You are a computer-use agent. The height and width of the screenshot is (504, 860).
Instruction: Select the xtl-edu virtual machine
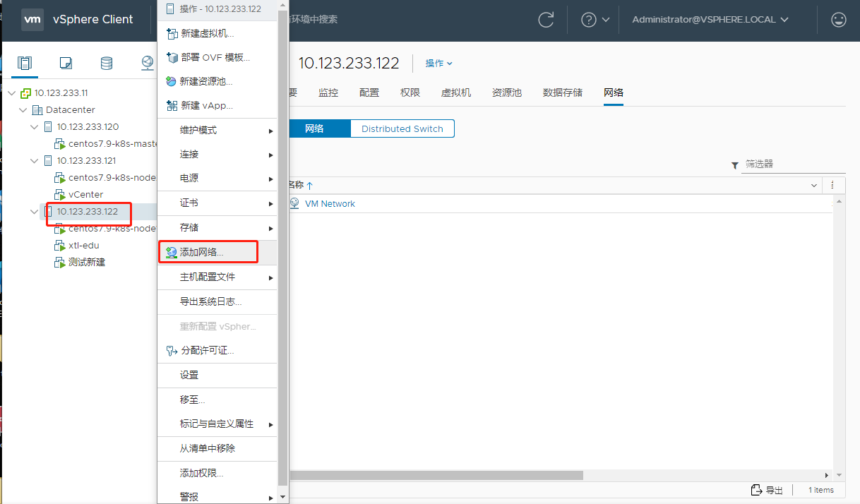(83, 245)
